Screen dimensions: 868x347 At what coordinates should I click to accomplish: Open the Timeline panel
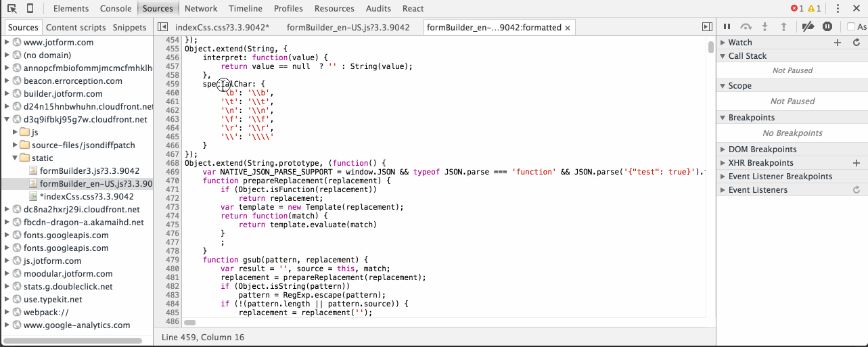(246, 9)
